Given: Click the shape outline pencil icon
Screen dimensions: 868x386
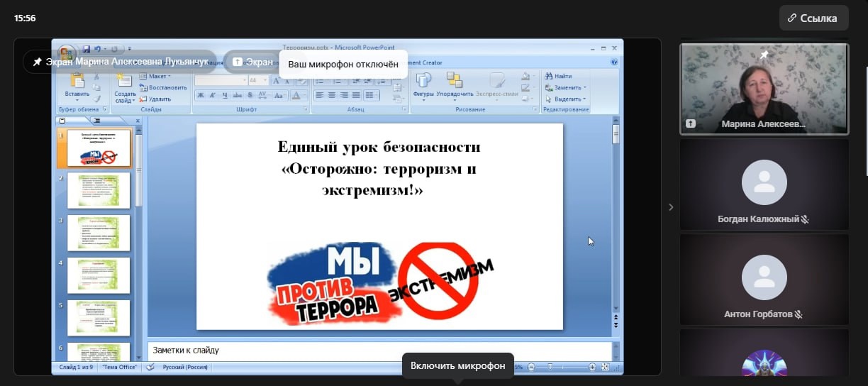Looking at the screenshot, I should click(x=525, y=87).
